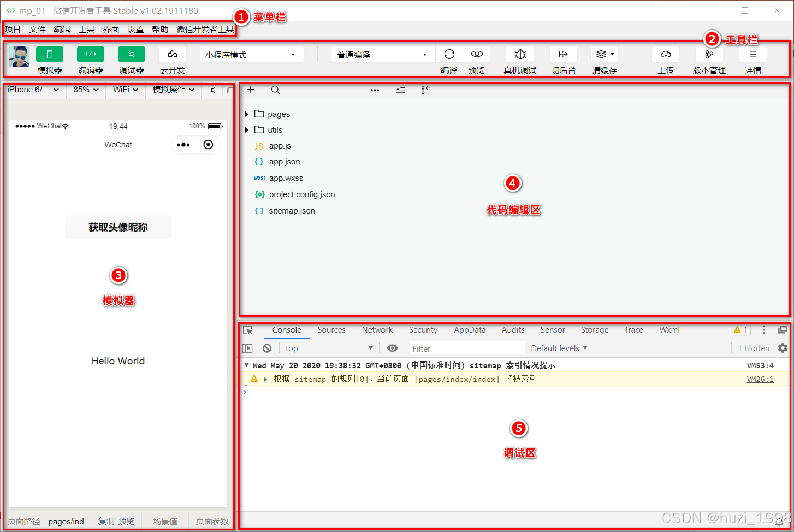The width and height of the screenshot is (794, 532).
Task: Open the 小程序模式 mode dropdown
Action: (x=252, y=55)
